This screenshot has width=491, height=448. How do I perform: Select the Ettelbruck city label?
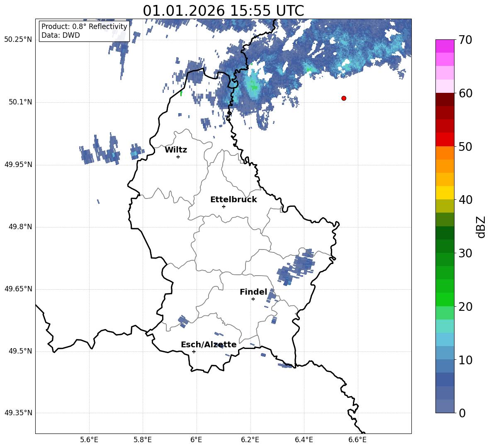(233, 200)
